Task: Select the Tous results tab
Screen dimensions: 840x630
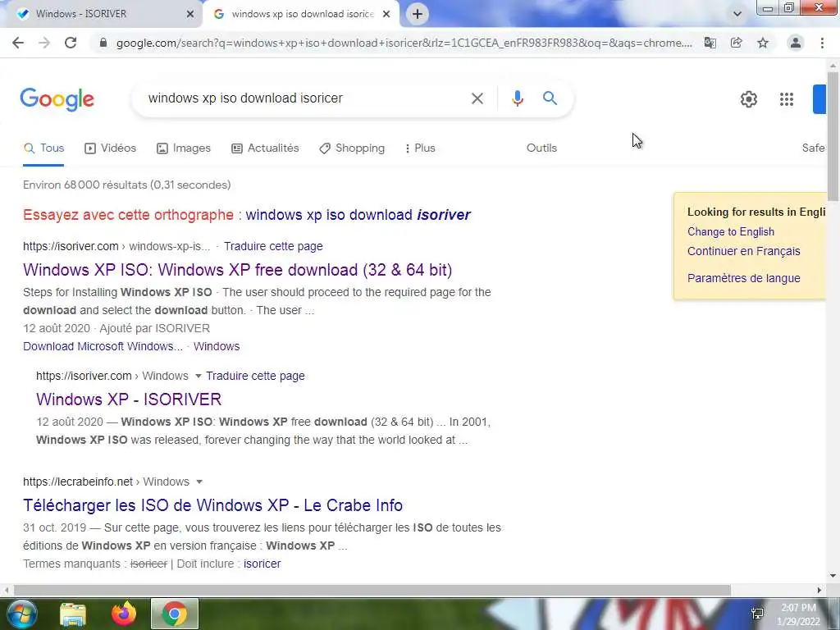Action: 44,148
